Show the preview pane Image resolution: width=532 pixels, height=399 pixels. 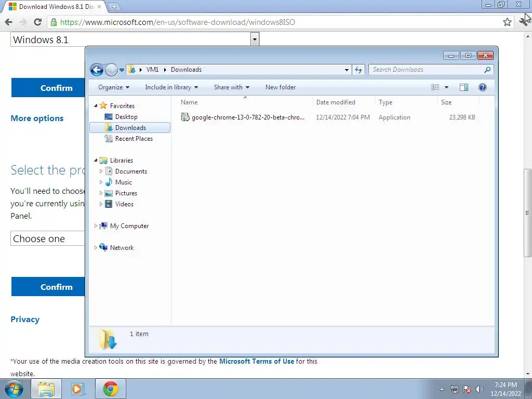pyautogui.click(x=464, y=87)
